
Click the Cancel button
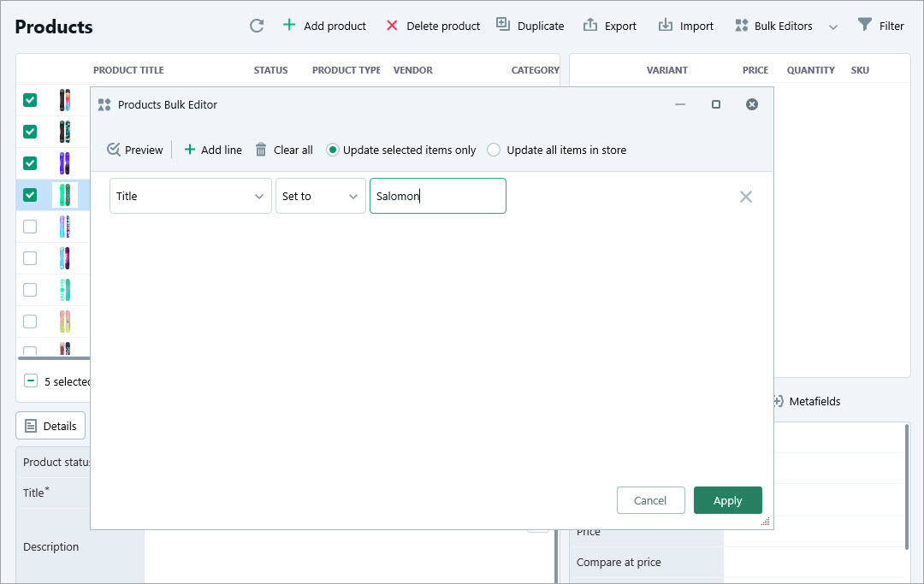[x=650, y=500]
